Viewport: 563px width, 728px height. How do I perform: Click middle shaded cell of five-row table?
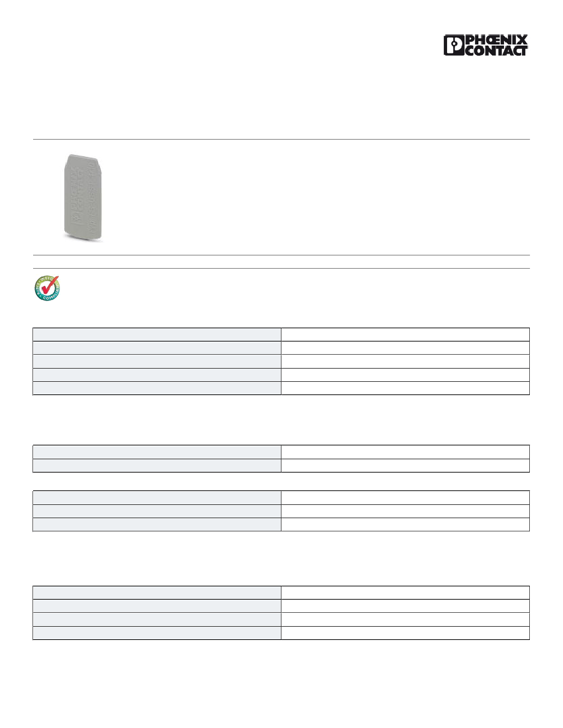coord(157,361)
